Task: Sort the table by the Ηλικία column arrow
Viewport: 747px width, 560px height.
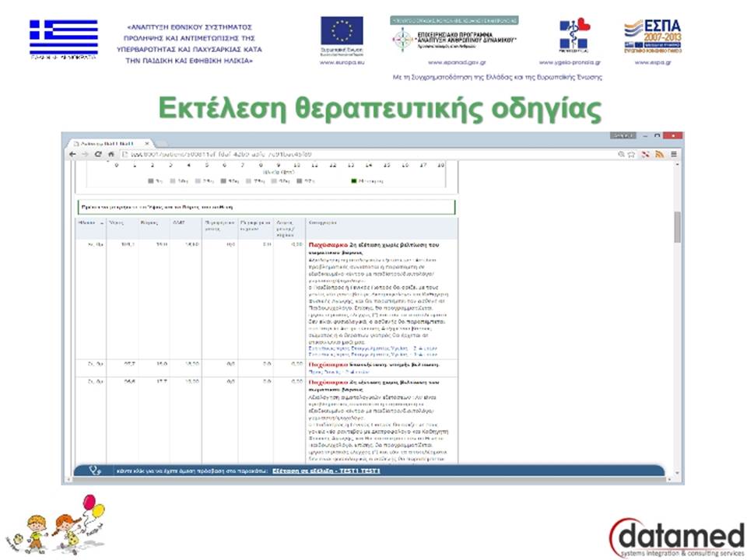Action: tap(102, 223)
